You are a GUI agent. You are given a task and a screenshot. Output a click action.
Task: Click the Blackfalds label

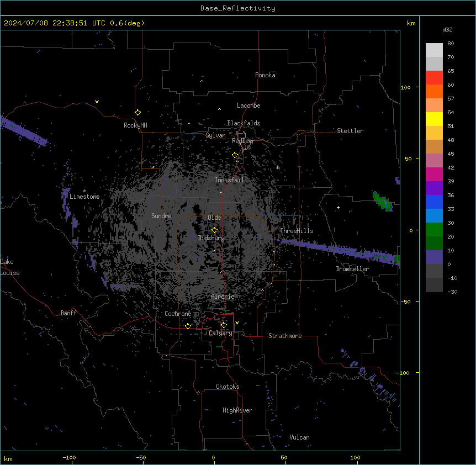click(244, 123)
